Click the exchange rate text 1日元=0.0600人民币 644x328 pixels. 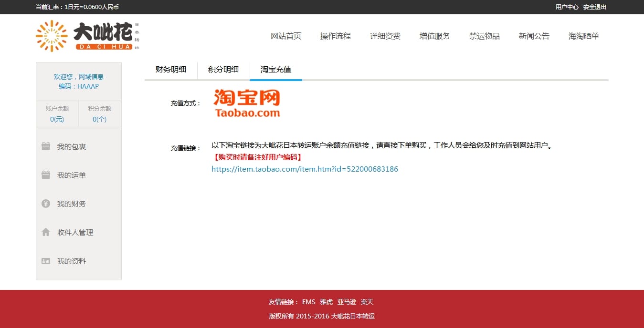[92, 7]
